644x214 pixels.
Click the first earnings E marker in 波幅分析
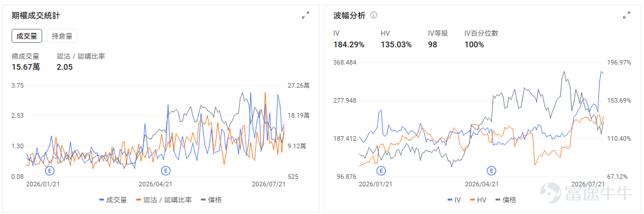381,170
